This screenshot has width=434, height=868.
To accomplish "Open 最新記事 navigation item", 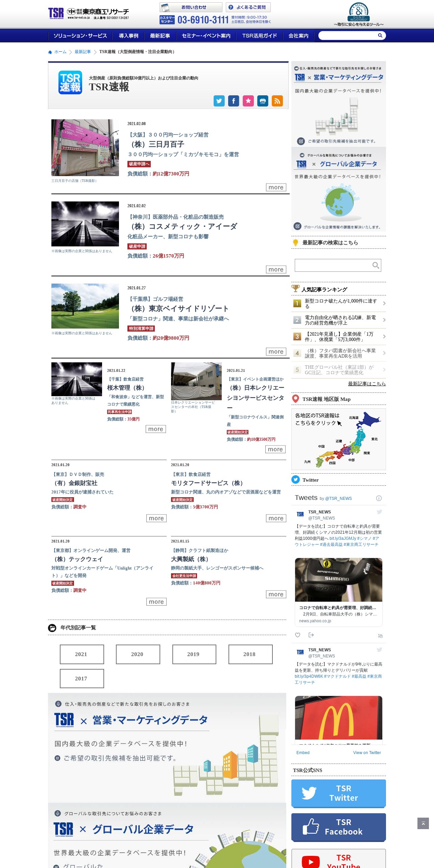I will point(160,36).
